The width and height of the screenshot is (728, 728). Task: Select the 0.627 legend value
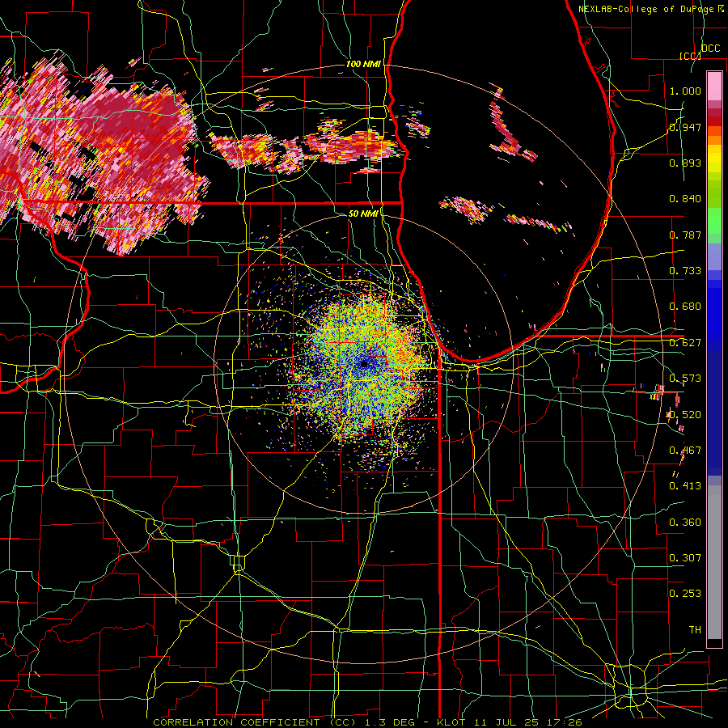pyautogui.click(x=685, y=343)
